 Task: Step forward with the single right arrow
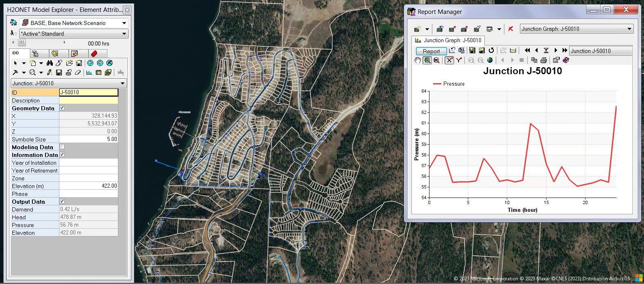(556, 50)
